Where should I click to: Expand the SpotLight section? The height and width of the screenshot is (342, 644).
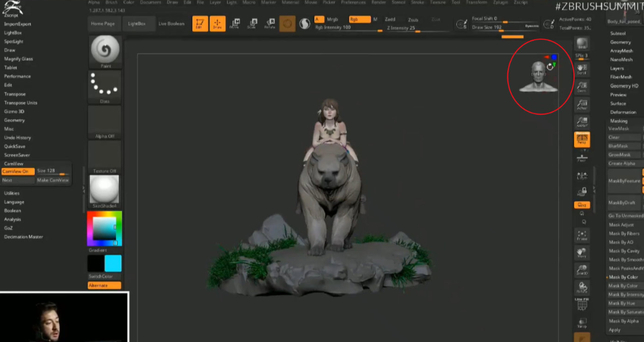(x=14, y=41)
